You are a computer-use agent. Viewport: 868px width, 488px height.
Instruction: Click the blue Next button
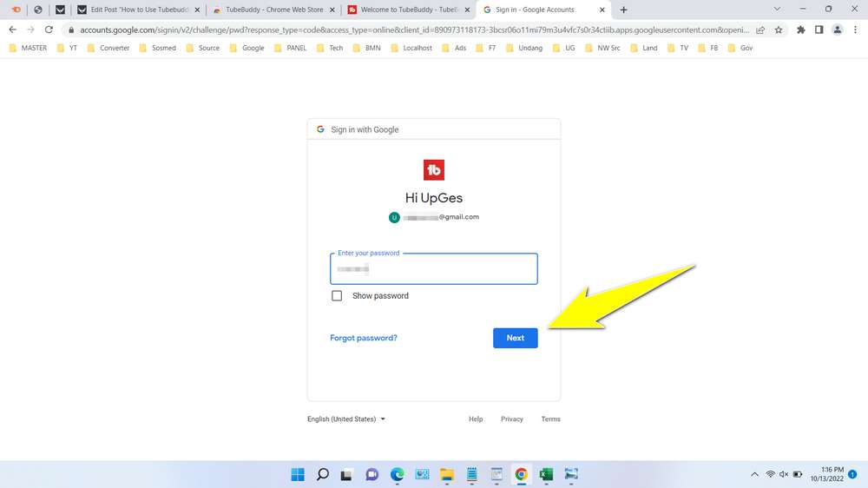[515, 338]
